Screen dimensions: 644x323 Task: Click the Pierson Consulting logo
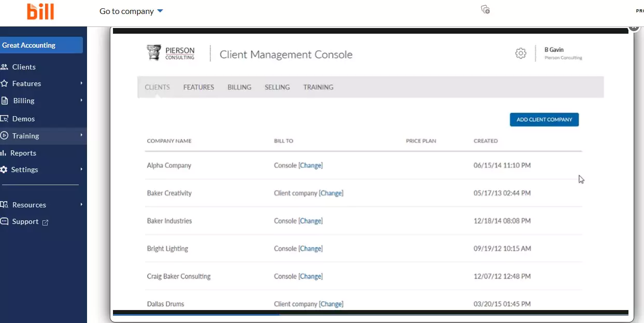(171, 53)
